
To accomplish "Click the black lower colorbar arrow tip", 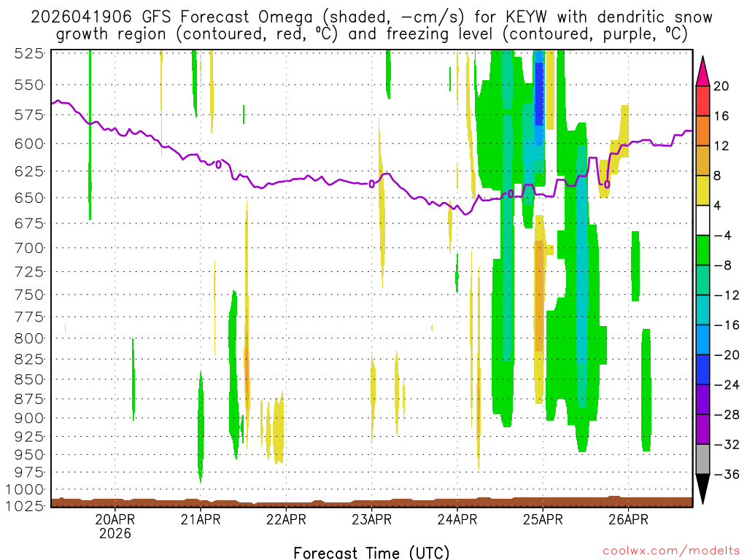I will (x=703, y=489).
